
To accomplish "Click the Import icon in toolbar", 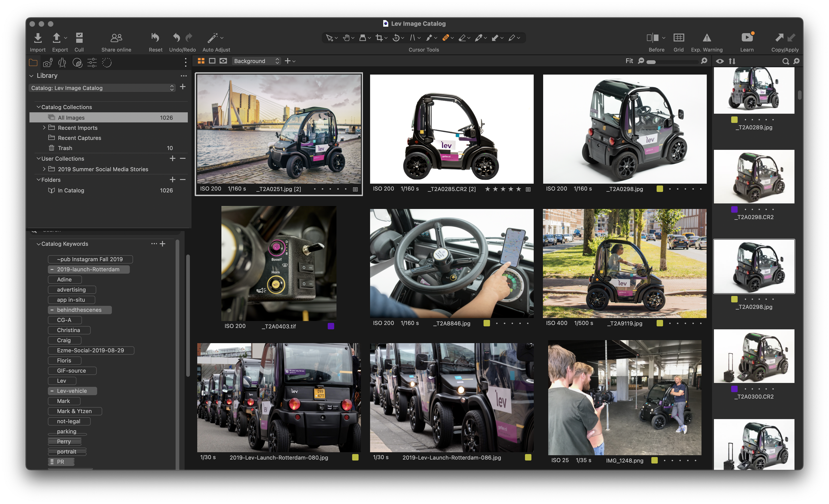I will [x=38, y=38].
